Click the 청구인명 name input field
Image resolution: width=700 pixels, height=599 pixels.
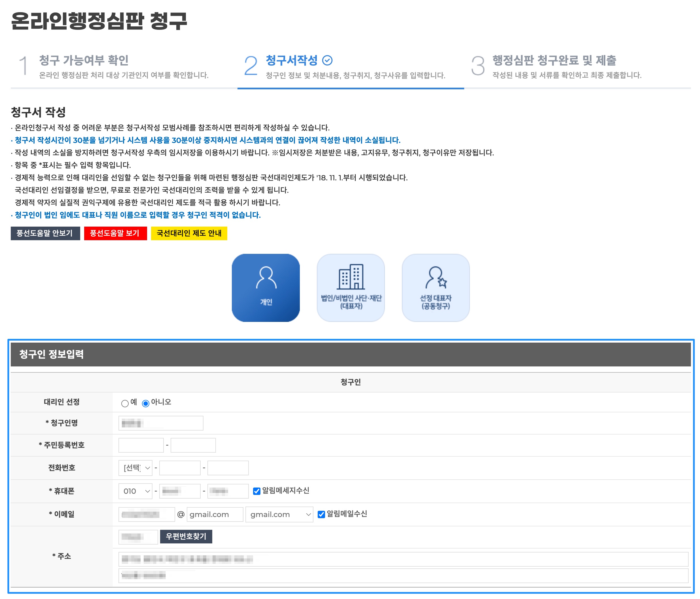click(161, 423)
